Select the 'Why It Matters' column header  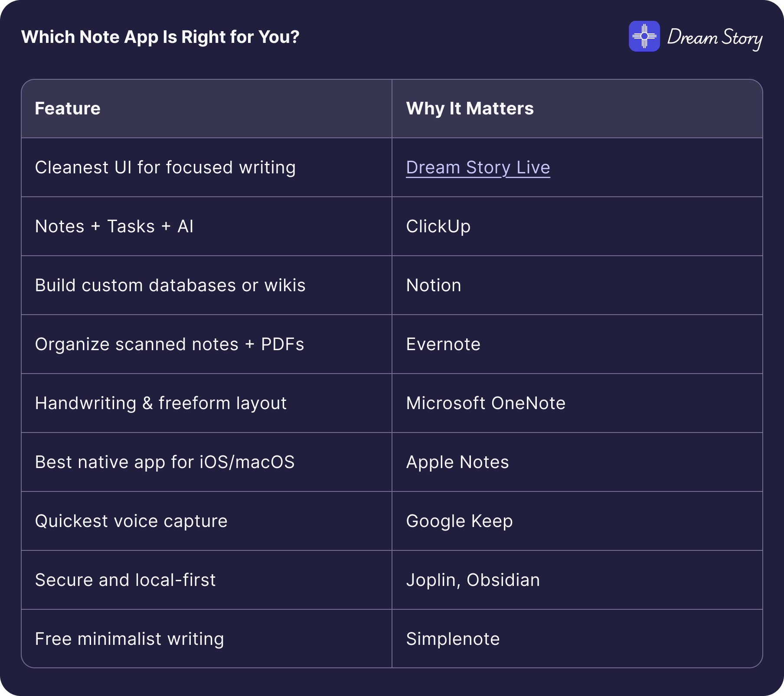click(577, 109)
